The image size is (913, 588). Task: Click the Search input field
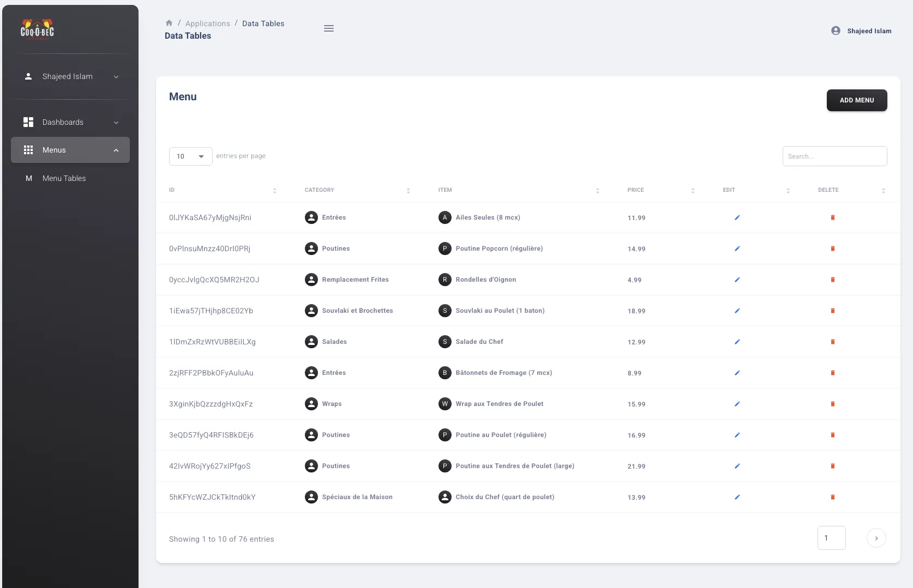click(x=834, y=156)
